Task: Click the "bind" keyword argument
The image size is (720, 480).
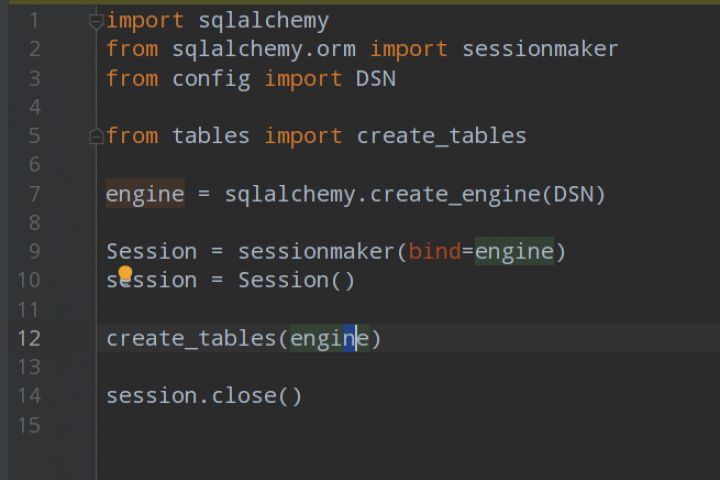Action: click(x=434, y=252)
